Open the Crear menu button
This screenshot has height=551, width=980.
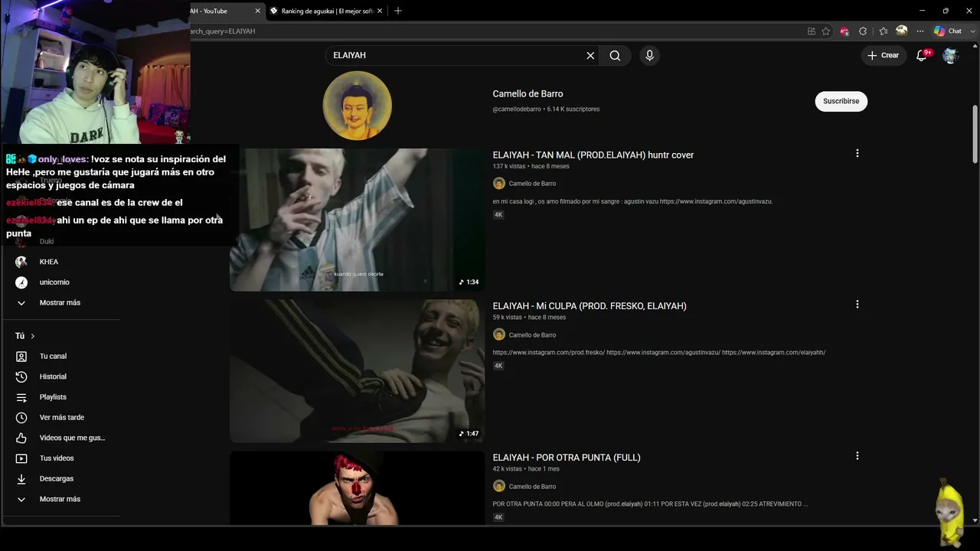pyautogui.click(x=884, y=55)
